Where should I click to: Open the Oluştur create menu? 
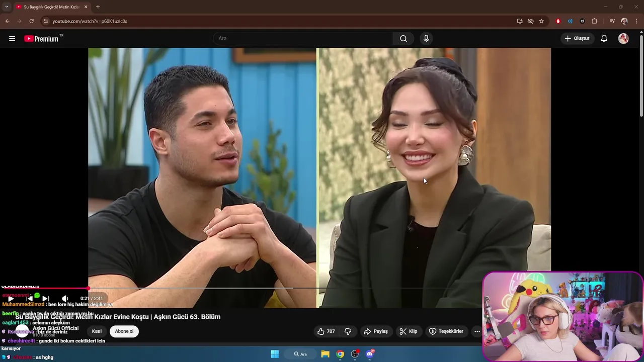pyautogui.click(x=577, y=38)
